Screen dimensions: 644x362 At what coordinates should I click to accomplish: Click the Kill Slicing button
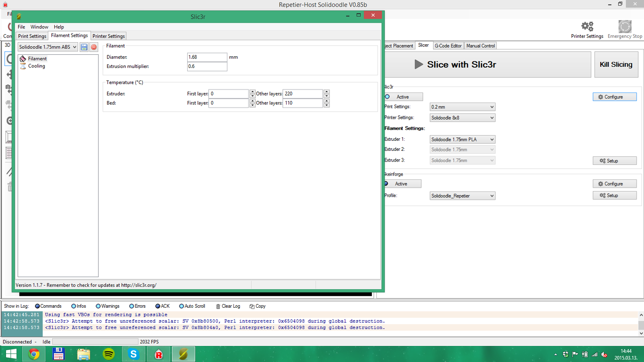(616, 64)
